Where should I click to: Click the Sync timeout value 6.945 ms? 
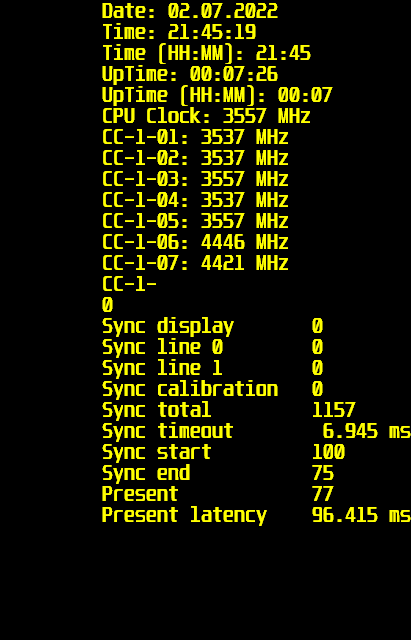coord(366,431)
